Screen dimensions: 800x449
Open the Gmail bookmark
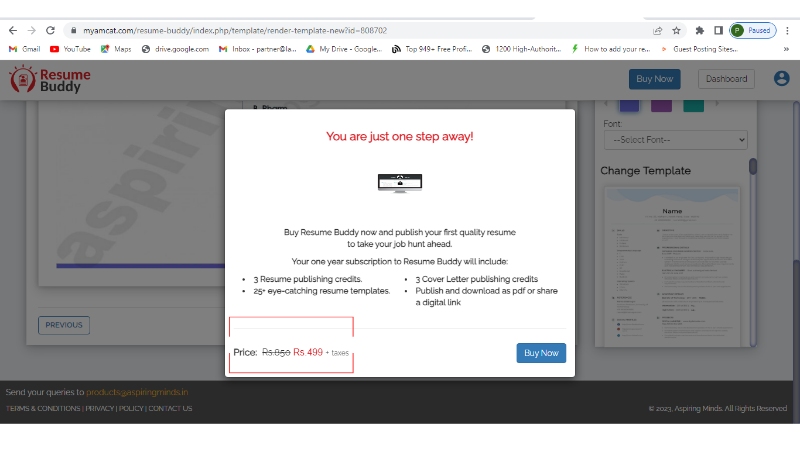click(24, 48)
